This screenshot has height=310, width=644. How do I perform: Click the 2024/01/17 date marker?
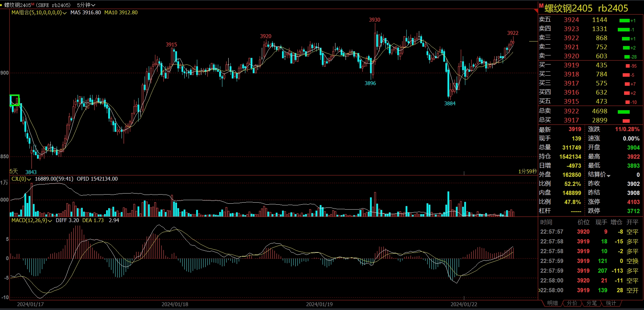30,304
